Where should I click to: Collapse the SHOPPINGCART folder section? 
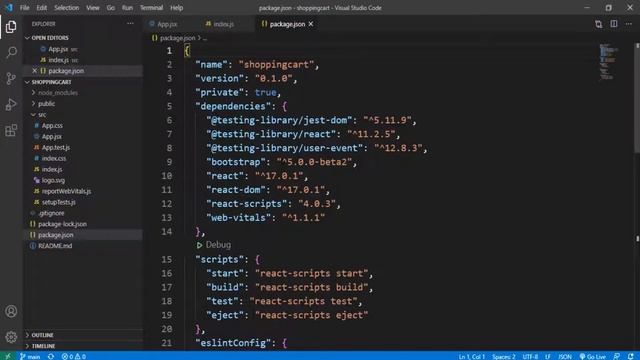tap(83, 82)
